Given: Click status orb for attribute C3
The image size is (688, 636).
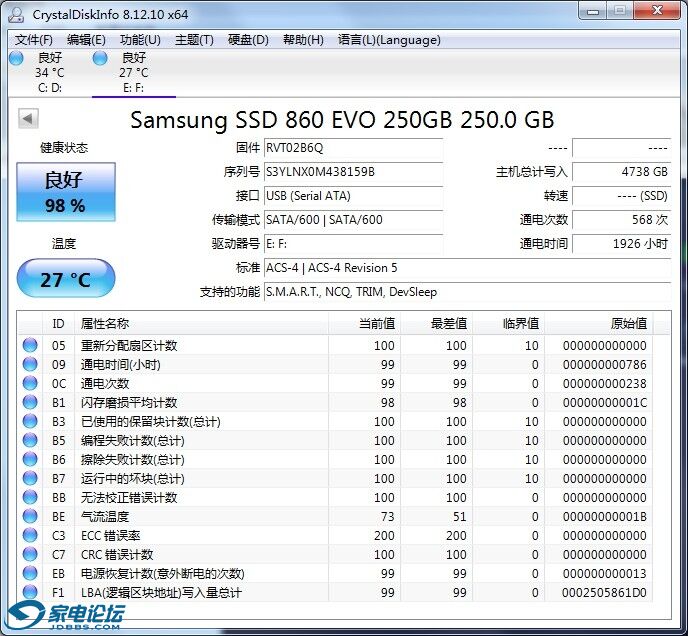Looking at the screenshot, I should click(x=30, y=535).
